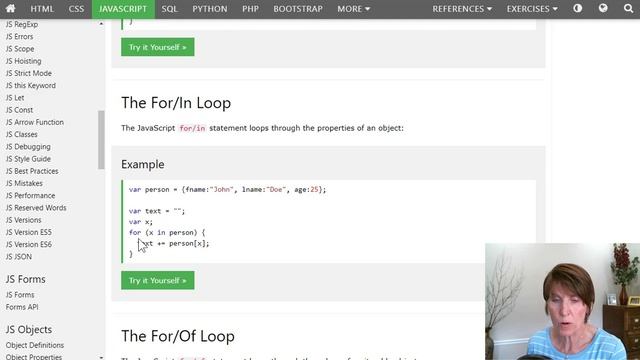Viewport: 640px width, 360px height.
Task: Click The For/Of Loop heading
Action: click(x=178, y=336)
